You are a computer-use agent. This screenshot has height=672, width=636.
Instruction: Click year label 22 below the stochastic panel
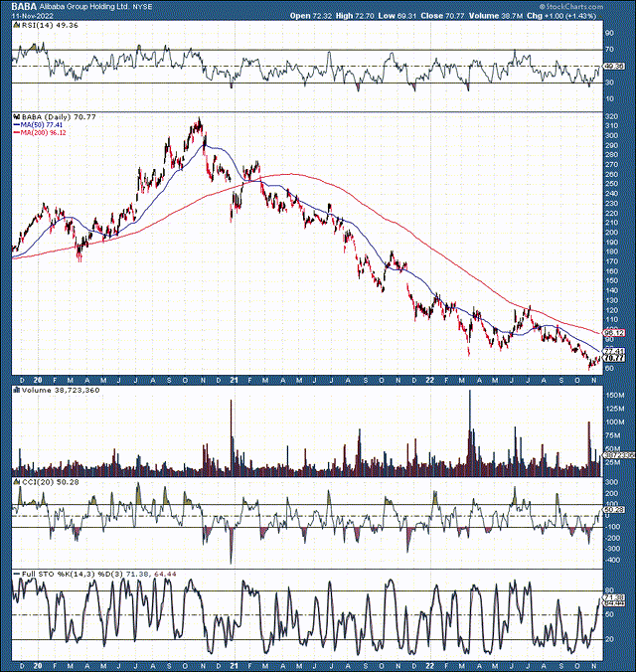[430, 666]
